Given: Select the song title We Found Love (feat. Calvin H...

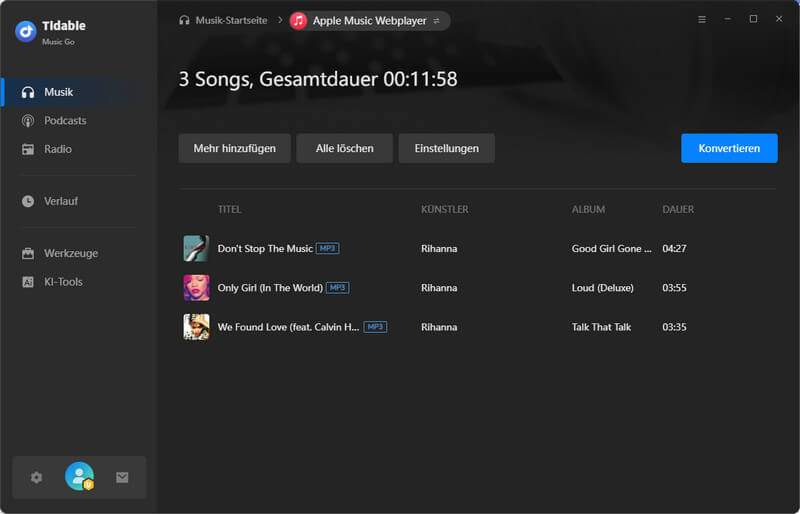Looking at the screenshot, I should 289,327.
